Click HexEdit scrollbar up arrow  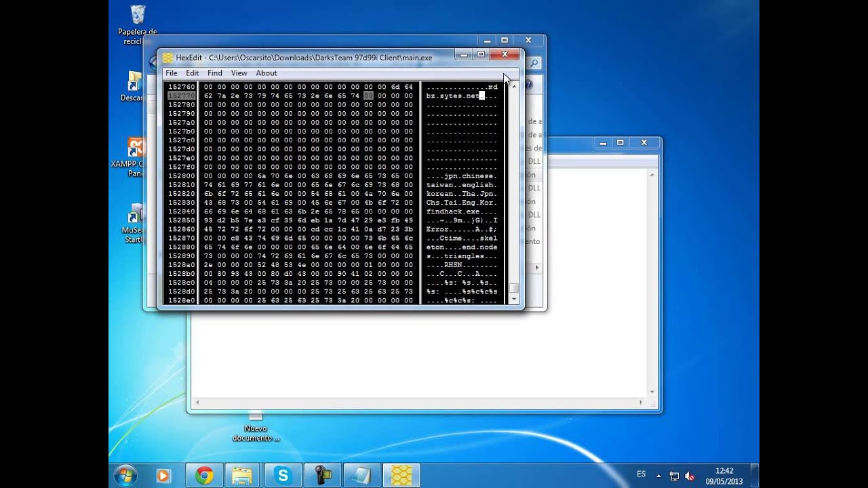[514, 86]
